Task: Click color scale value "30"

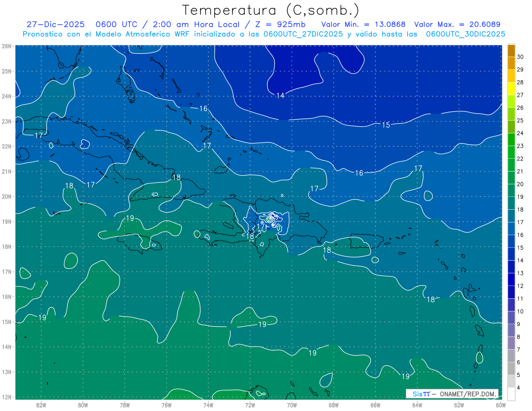Action: click(x=520, y=56)
